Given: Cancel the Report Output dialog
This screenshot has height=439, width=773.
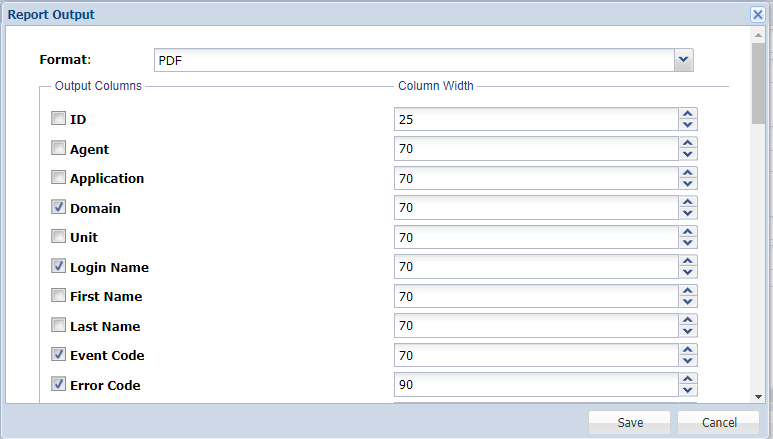Looking at the screenshot, I should coord(718,422).
